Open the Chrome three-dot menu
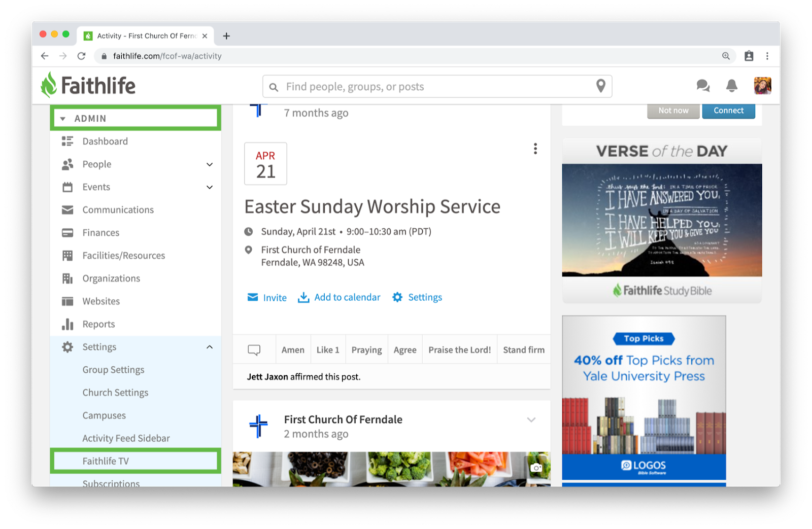 [x=767, y=56]
